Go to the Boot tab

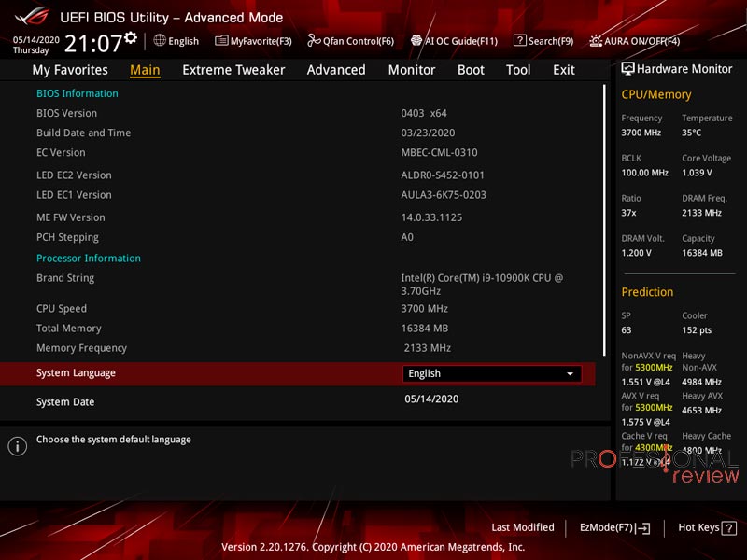point(471,70)
